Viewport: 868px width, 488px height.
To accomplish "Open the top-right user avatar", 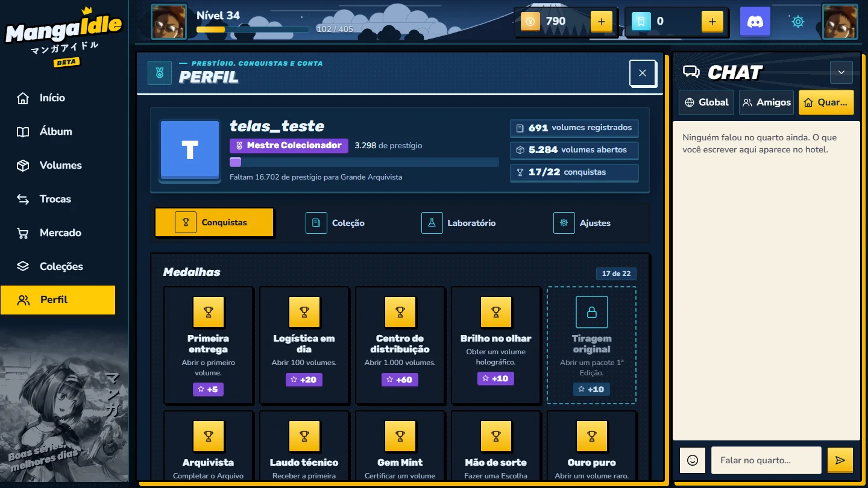I will click(x=840, y=22).
